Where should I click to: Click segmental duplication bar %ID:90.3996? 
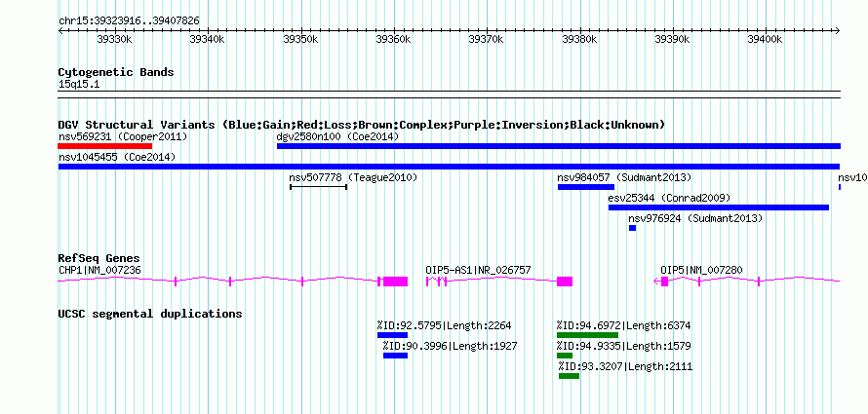(x=395, y=356)
